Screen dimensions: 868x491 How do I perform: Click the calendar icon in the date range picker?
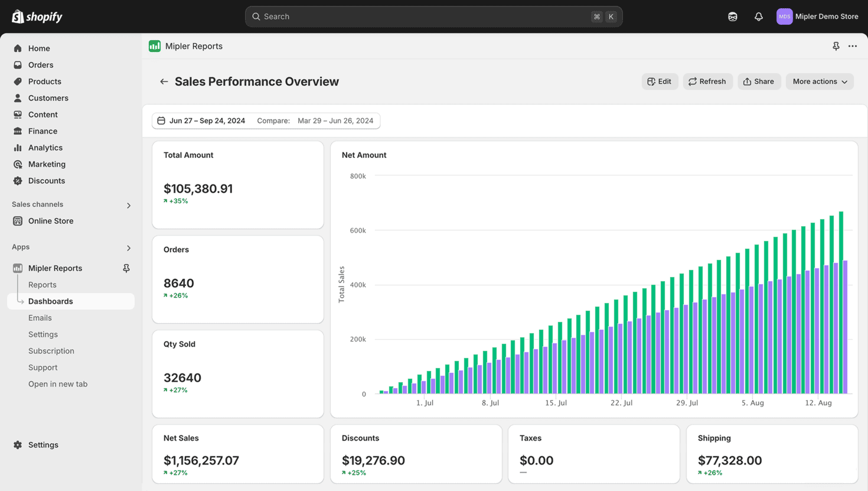[x=161, y=120]
